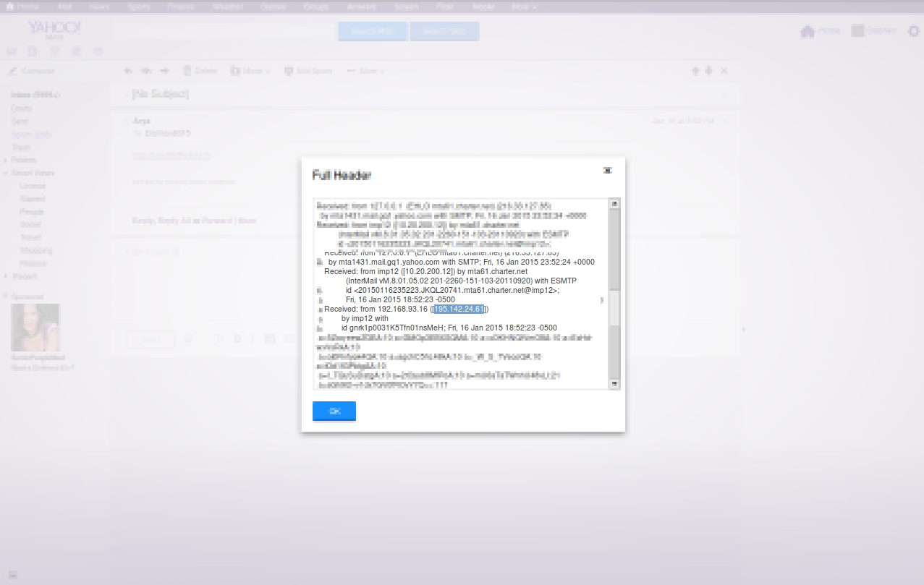Screen dimensions: 924x585
Task: Click the mail envelope icon under the logo
Action: point(12,51)
